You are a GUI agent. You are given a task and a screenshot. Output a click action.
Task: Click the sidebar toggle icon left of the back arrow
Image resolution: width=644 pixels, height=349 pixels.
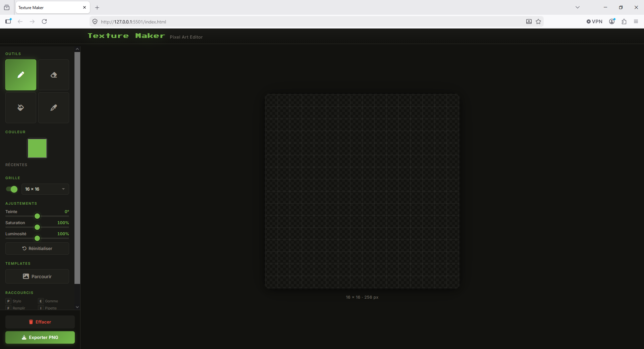click(8, 21)
